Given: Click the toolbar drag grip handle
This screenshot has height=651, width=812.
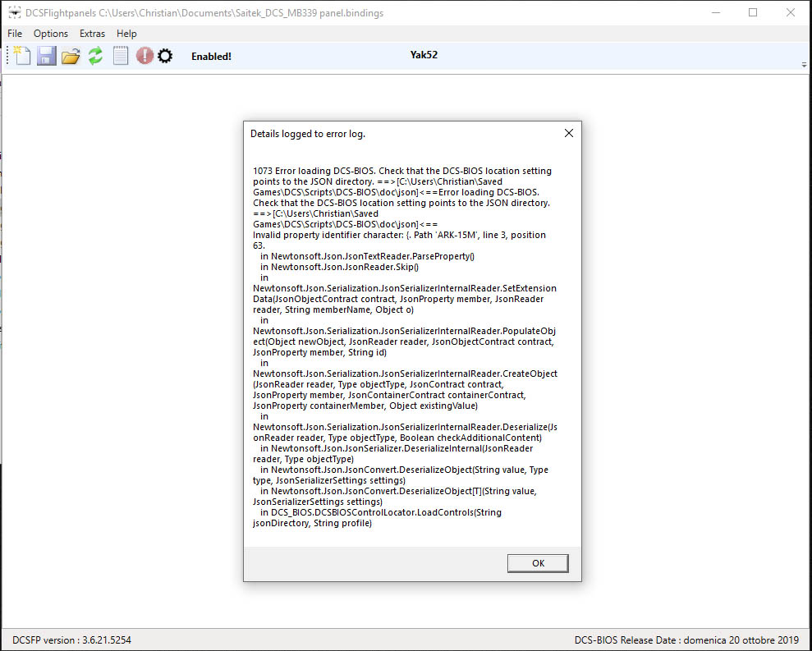Looking at the screenshot, I should [7, 56].
